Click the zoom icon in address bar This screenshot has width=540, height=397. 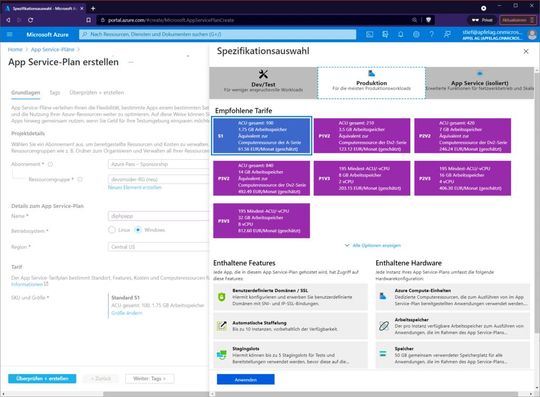[x=414, y=20]
